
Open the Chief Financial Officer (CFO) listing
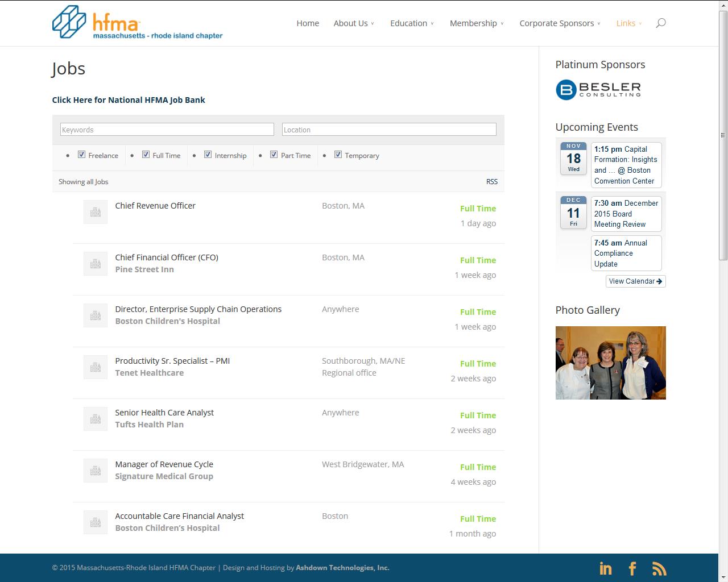[167, 257]
